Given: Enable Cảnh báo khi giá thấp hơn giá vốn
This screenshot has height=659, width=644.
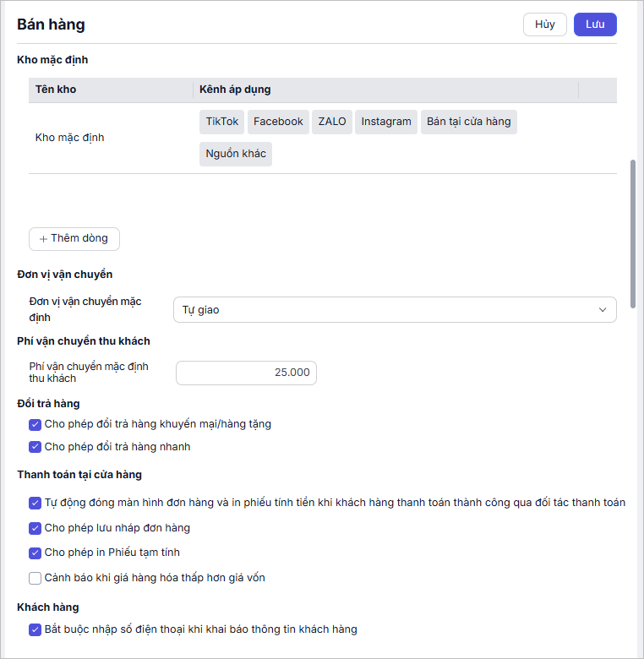Looking at the screenshot, I should click(35, 578).
